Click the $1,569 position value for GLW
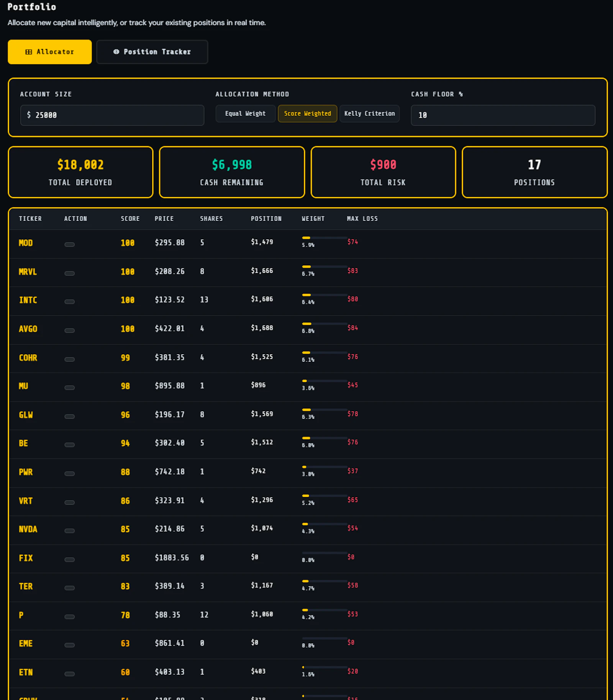This screenshot has width=613, height=700. (x=262, y=414)
